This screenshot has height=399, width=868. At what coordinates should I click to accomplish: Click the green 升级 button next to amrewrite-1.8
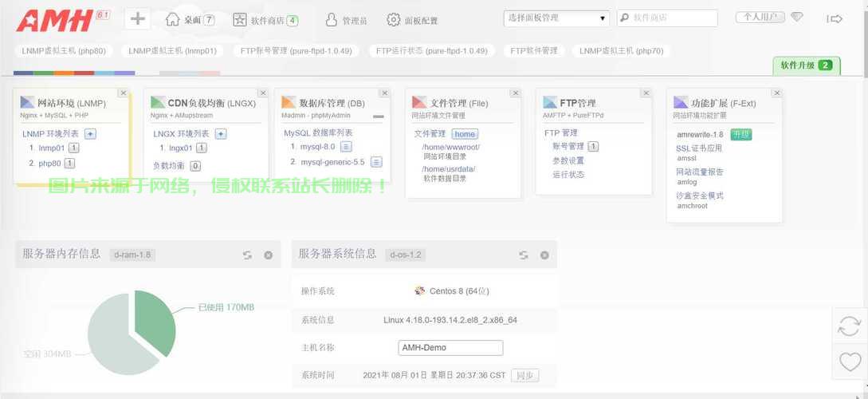741,135
